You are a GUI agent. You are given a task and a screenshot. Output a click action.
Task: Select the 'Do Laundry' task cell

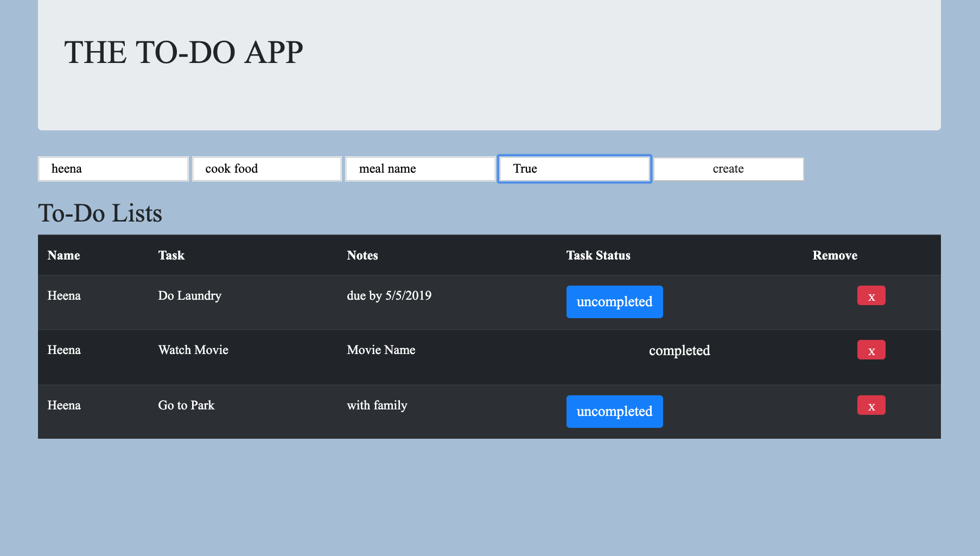(x=189, y=296)
